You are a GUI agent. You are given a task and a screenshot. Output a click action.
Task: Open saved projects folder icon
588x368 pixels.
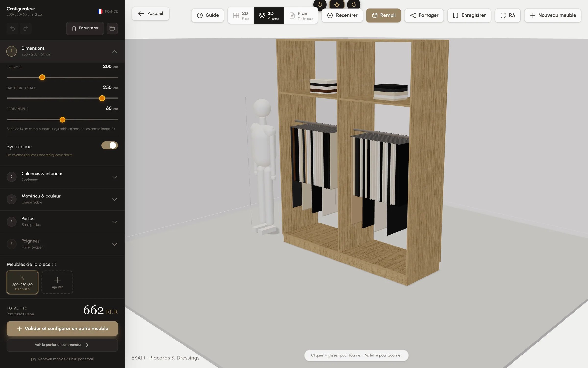coord(112,28)
